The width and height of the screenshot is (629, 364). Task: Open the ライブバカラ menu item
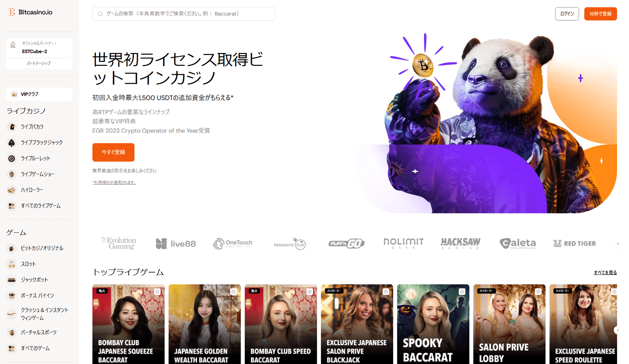[x=32, y=127]
